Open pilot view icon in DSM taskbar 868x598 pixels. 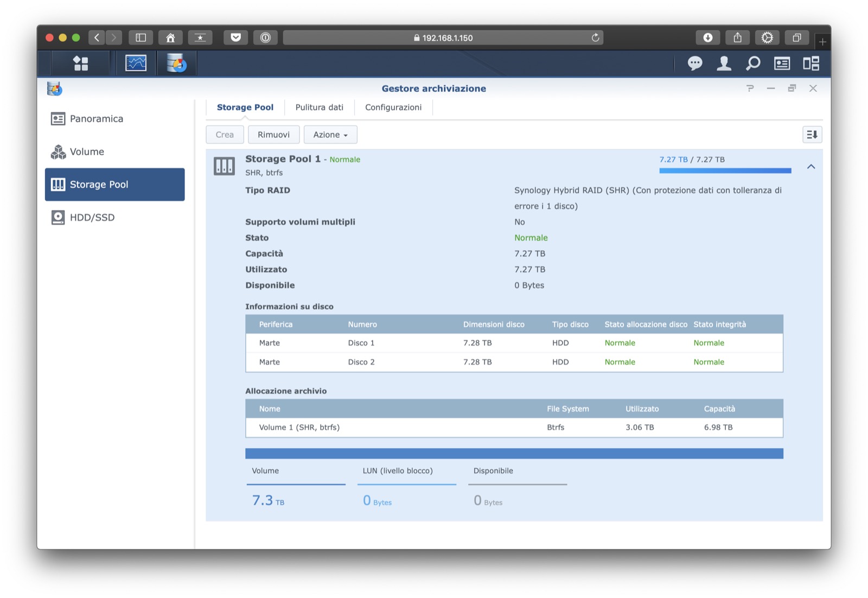click(811, 63)
